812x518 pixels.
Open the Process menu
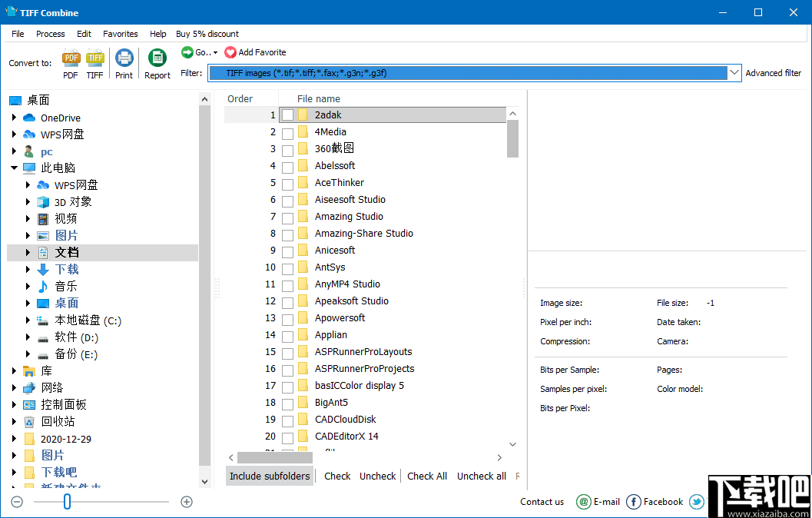(x=50, y=34)
